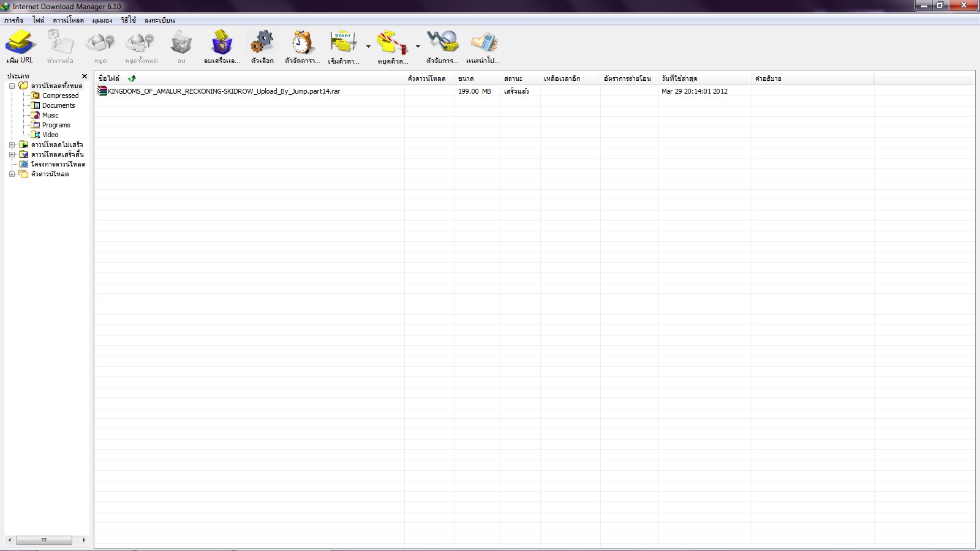The width and height of the screenshot is (980, 551).
Task: Open the ไฟล์ (File) menu
Action: [38, 20]
